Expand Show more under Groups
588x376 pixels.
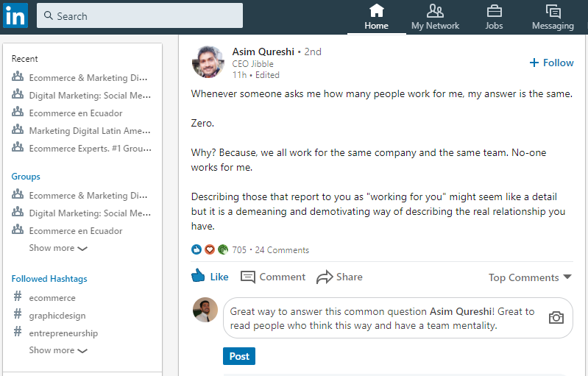(58, 248)
